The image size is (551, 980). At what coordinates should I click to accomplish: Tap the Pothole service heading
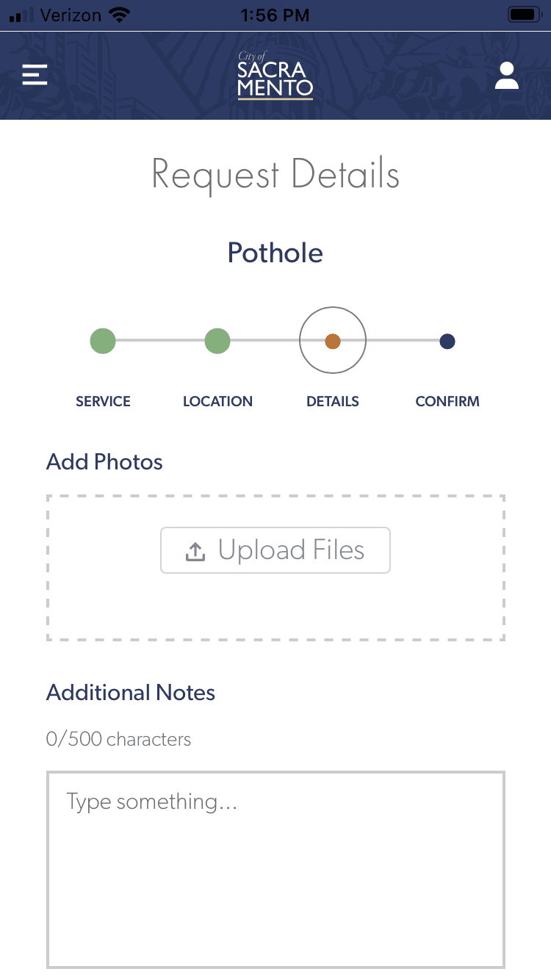click(275, 253)
